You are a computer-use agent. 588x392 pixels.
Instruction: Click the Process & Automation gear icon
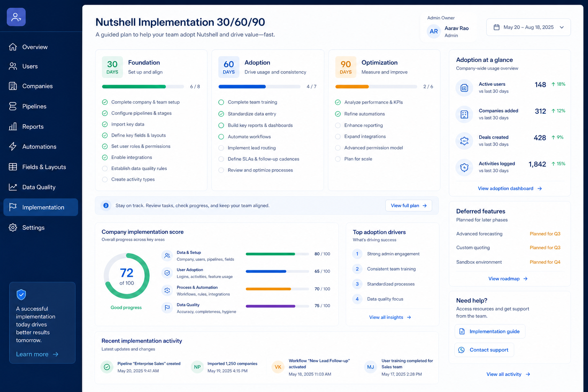(167, 291)
